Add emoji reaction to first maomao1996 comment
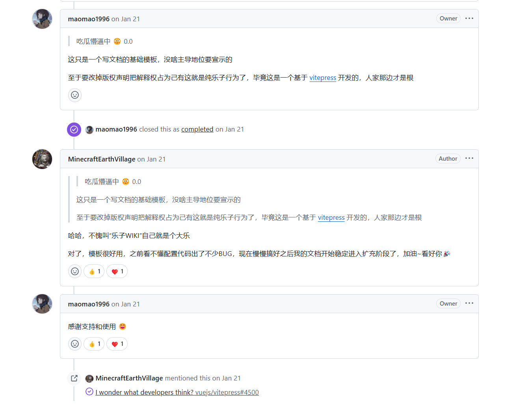This screenshot has width=532, height=410. click(75, 95)
